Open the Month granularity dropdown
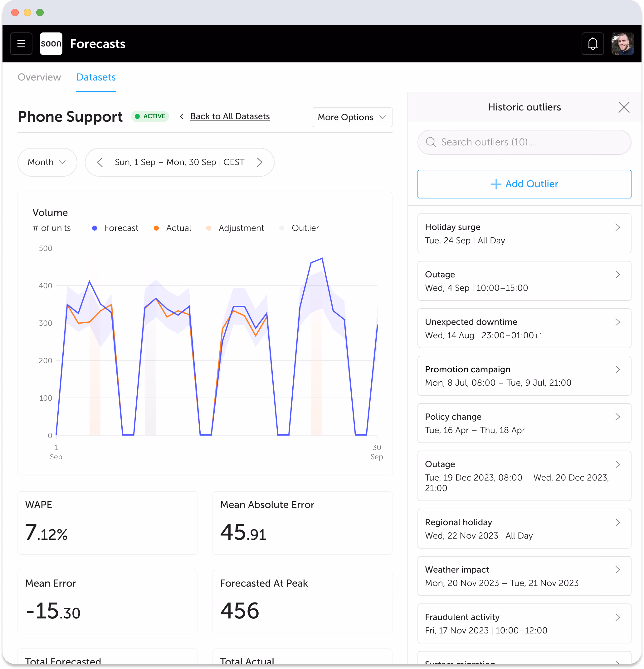The height and width of the screenshot is (669, 644). pos(47,162)
